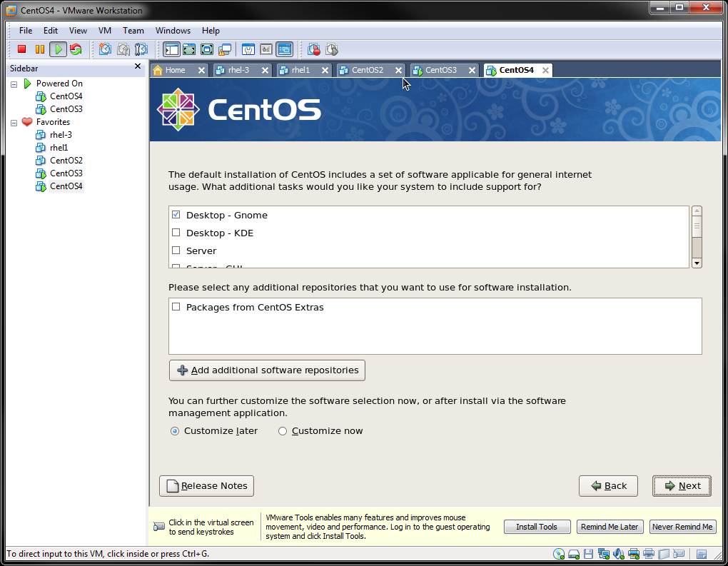The width and height of the screenshot is (728, 566).
Task: Open the View menu
Action: (78, 31)
